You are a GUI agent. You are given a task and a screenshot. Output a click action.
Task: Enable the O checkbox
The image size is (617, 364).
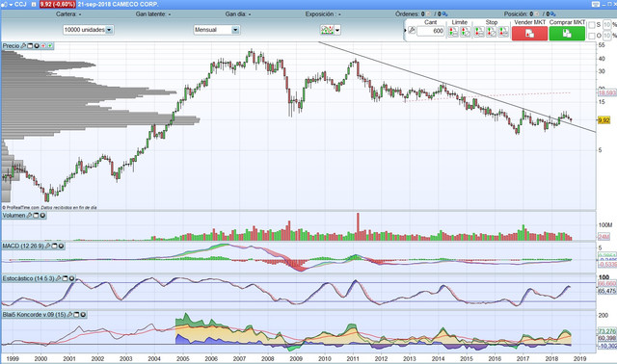(x=591, y=36)
